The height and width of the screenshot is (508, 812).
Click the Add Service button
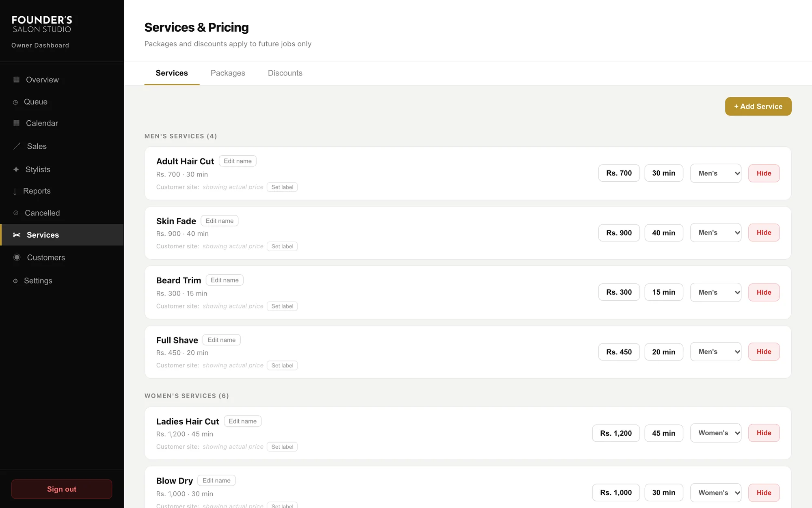tap(758, 106)
